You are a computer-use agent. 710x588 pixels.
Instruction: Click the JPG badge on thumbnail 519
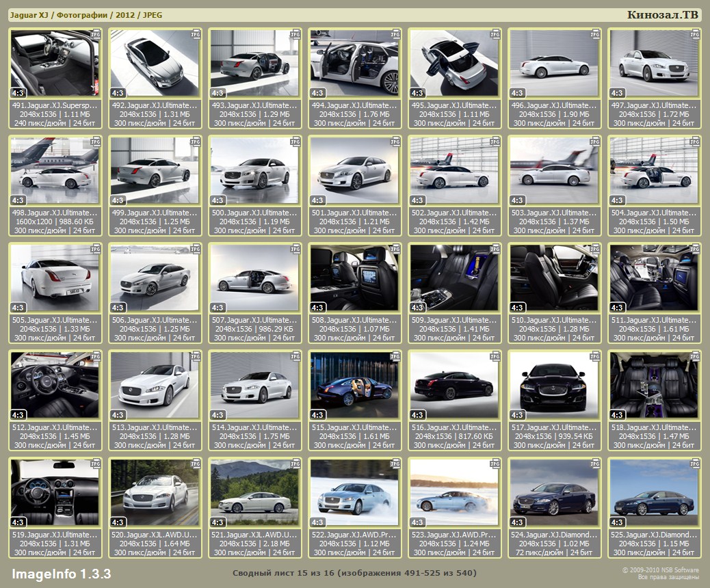tap(96, 464)
